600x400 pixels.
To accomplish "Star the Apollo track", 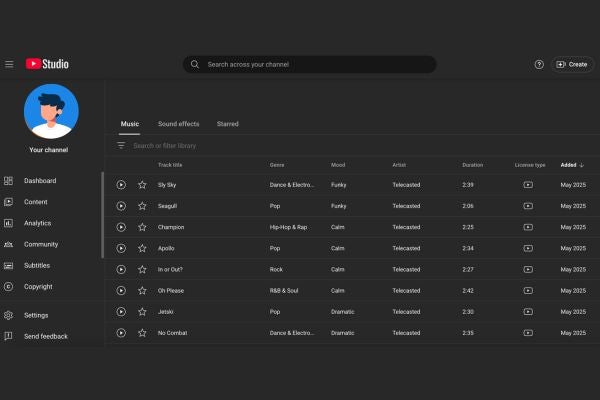I will [142, 248].
